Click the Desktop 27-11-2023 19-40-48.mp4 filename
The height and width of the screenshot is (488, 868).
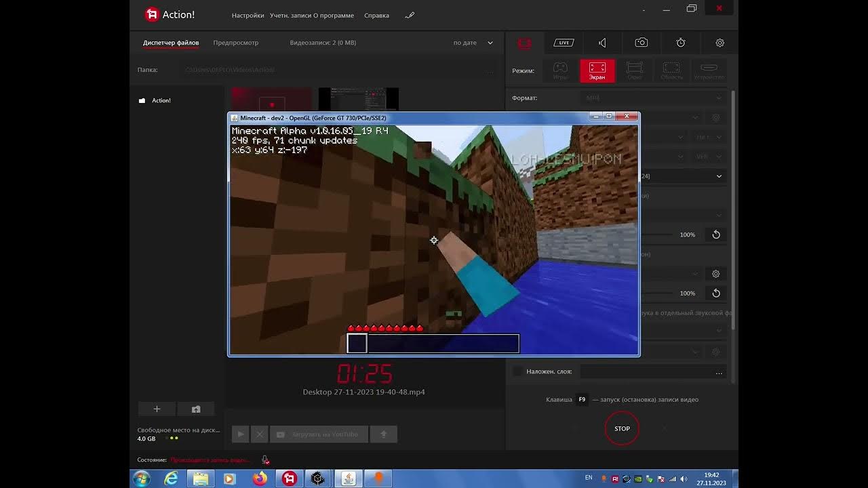point(364,392)
